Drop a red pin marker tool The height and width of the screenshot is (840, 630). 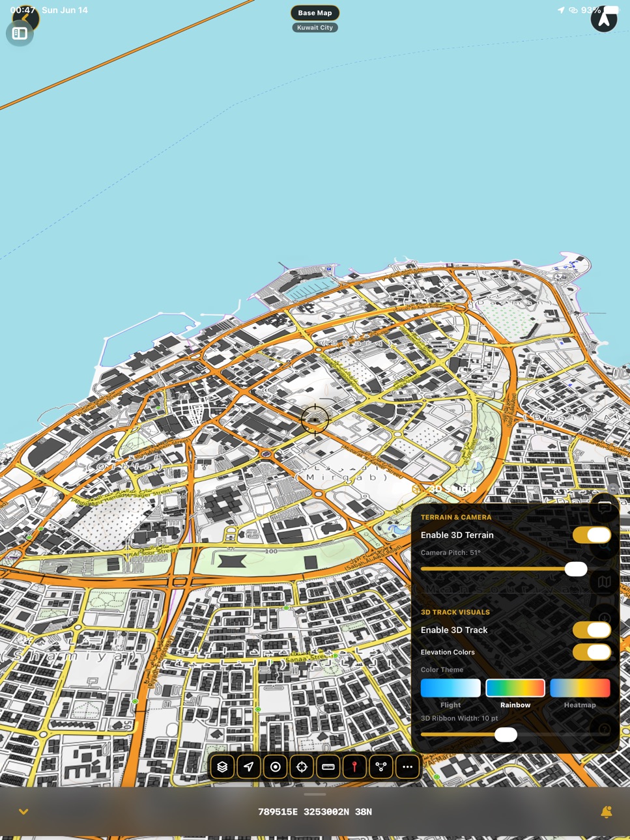(x=354, y=767)
